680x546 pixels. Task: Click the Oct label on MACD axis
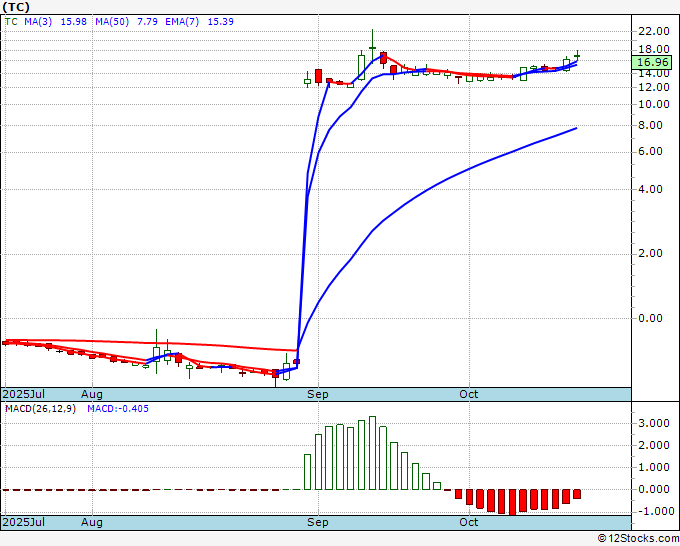point(469,522)
